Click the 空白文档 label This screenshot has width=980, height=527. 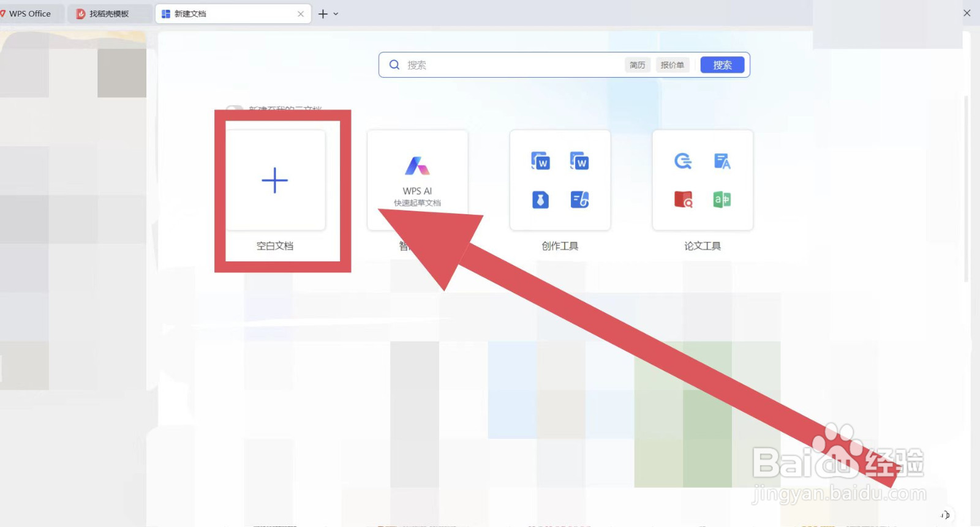275,246
